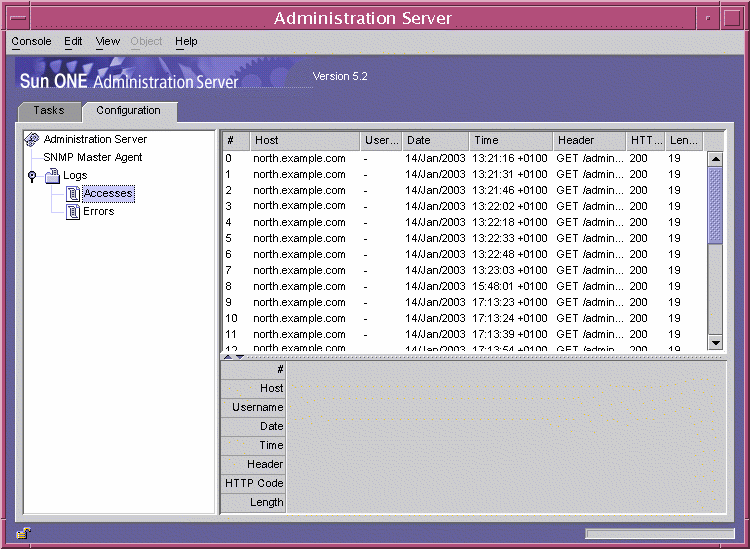The width and height of the screenshot is (750, 549).
Task: Sort by the Host column header
Action: point(305,141)
